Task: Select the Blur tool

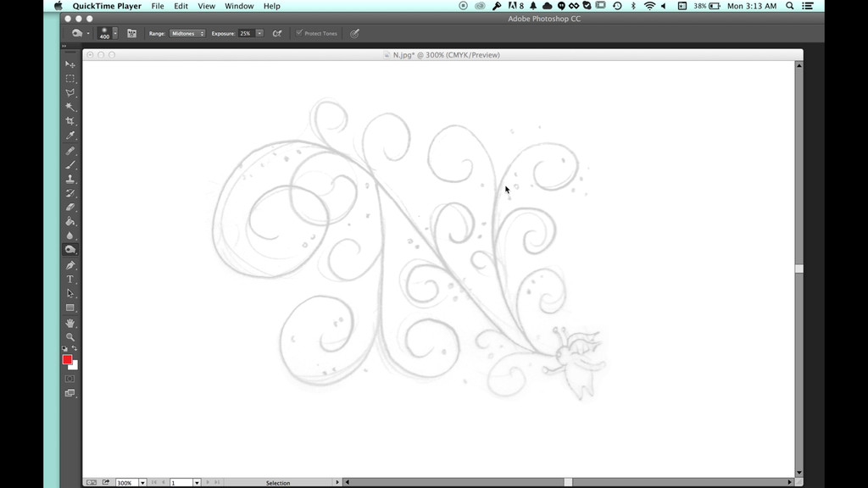Action: [x=70, y=236]
